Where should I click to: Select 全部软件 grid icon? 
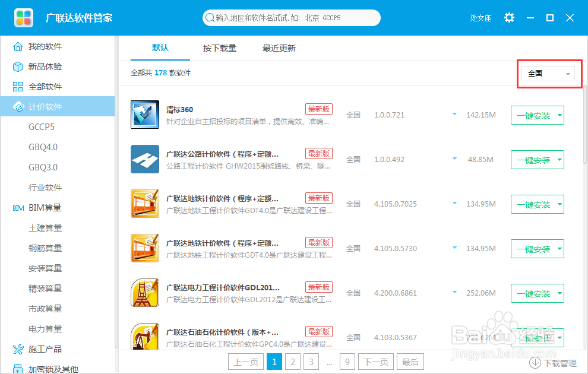click(x=18, y=87)
